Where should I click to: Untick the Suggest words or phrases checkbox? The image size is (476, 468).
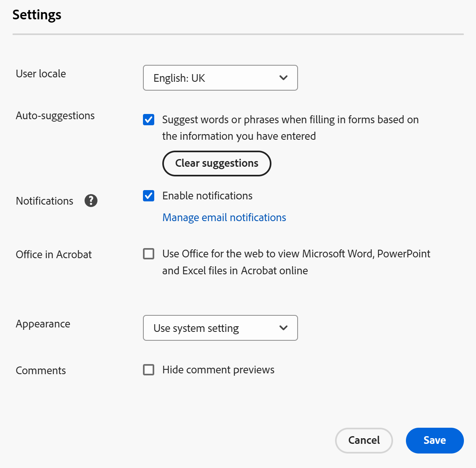tap(149, 120)
